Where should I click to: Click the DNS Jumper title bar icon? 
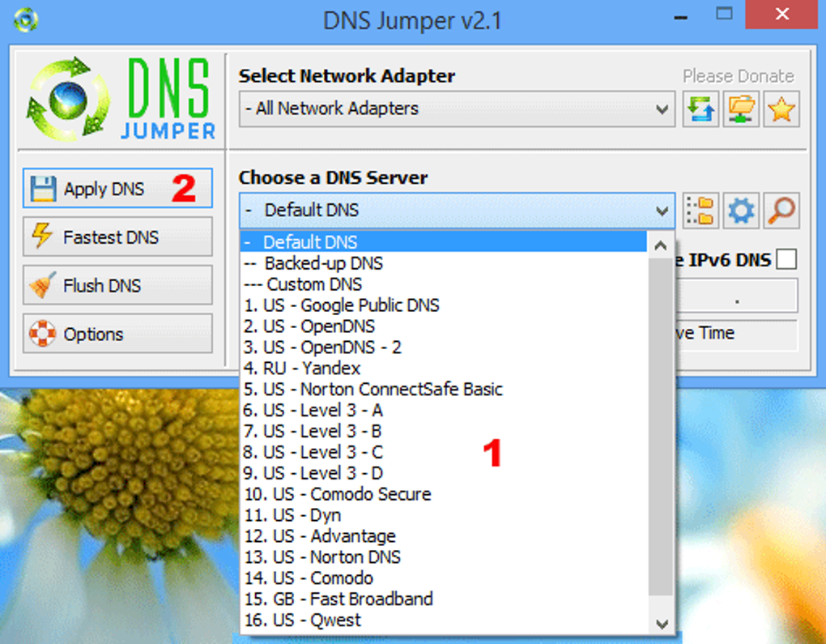tap(26, 20)
